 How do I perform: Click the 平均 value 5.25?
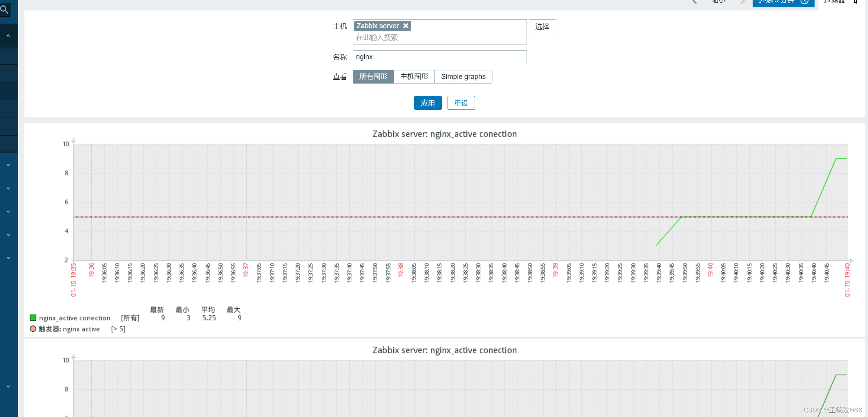(209, 318)
